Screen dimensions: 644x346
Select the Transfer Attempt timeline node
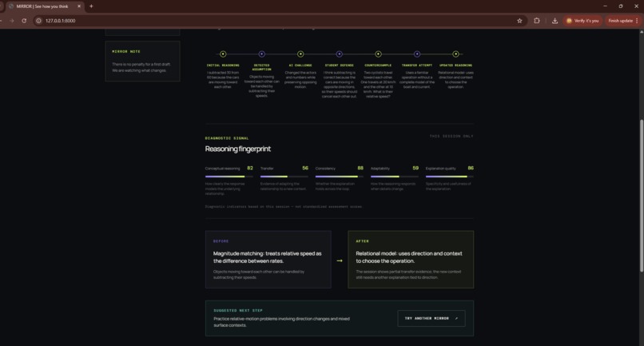[417, 54]
